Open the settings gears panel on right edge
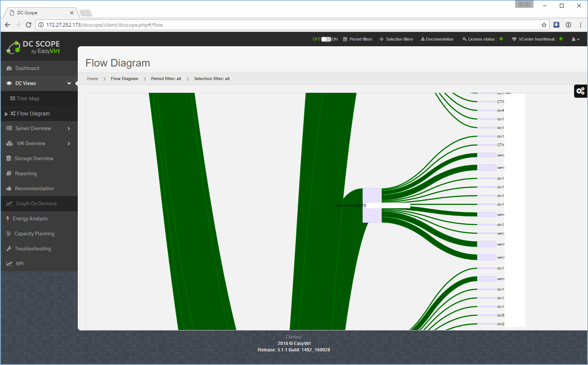The height and width of the screenshot is (365, 588). [580, 91]
